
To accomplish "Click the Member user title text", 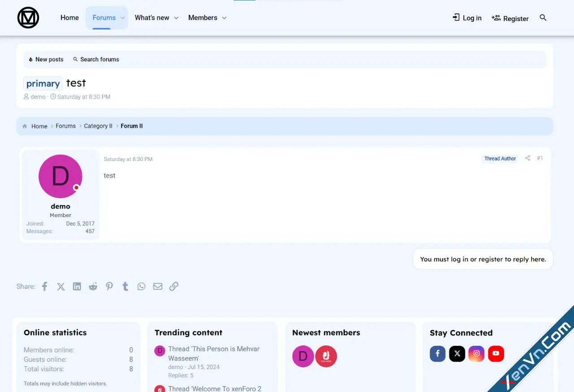I will (61, 215).
